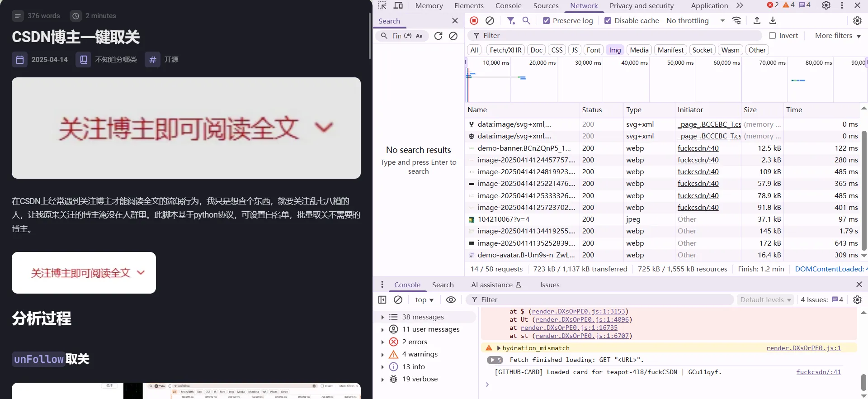Click the red errors count badge
868x399 pixels.
pyautogui.click(x=773, y=5)
